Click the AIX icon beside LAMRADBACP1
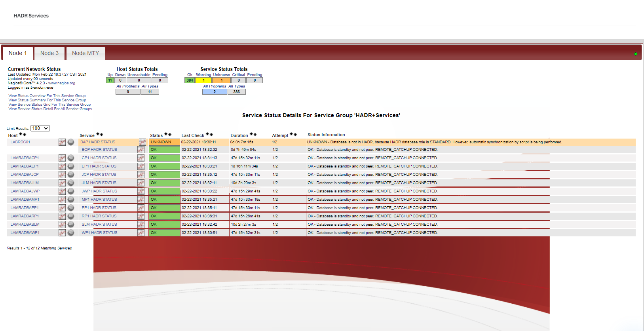Screen dimensions: 644x331 point(71,158)
